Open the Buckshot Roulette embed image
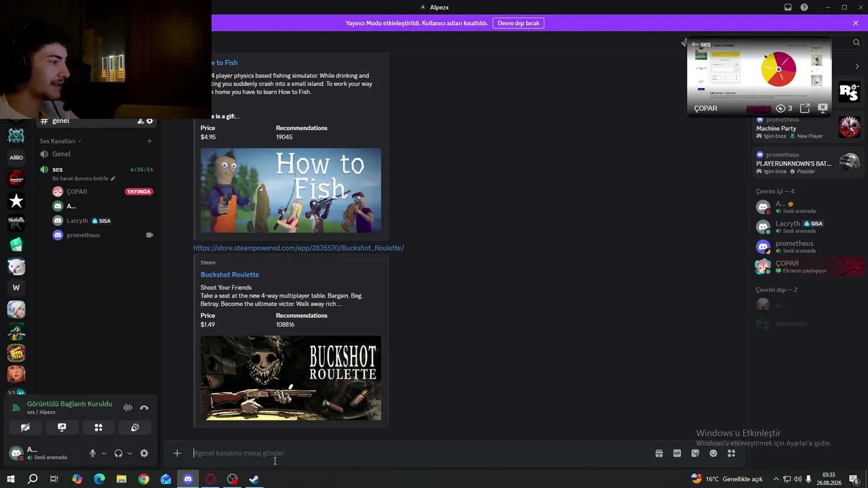Viewport: 868px width, 488px height. 291,378
